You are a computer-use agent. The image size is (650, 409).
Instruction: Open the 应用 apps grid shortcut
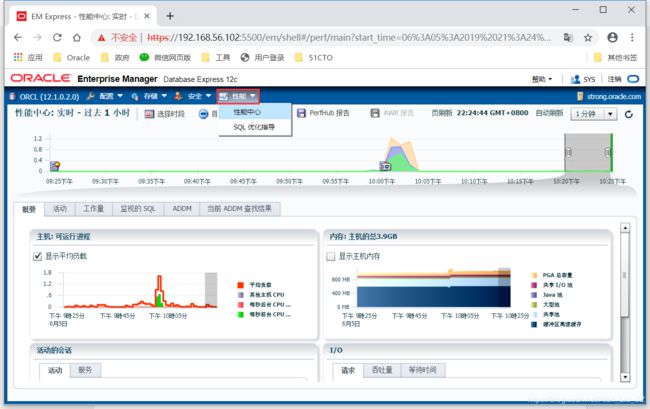click(x=28, y=57)
